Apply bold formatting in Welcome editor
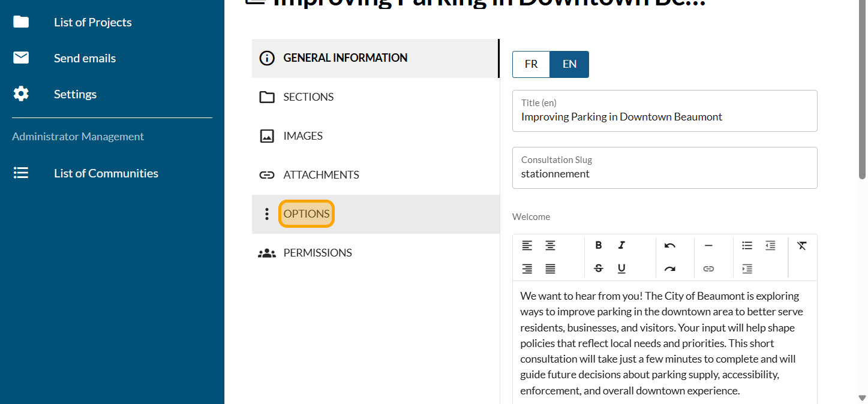This screenshot has height=404, width=868. pyautogui.click(x=598, y=245)
